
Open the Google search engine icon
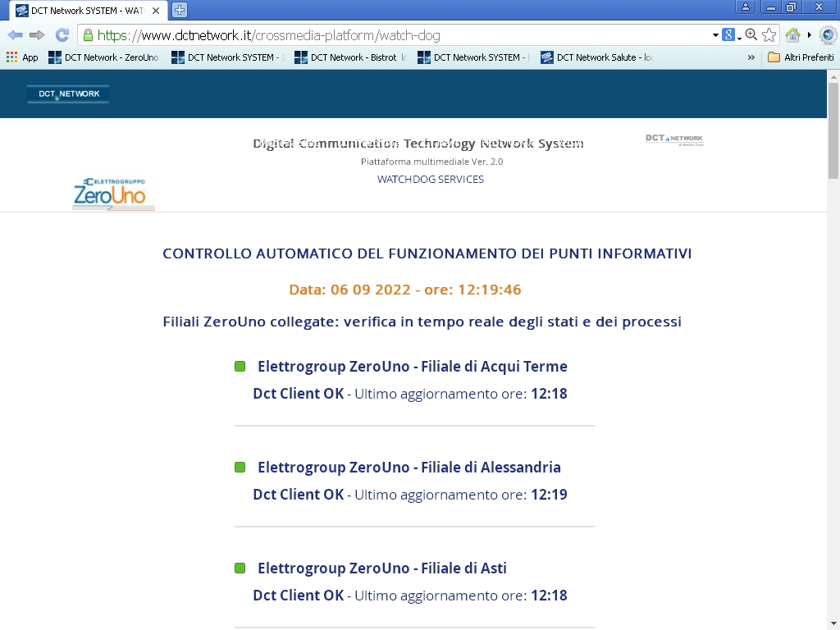(728, 34)
